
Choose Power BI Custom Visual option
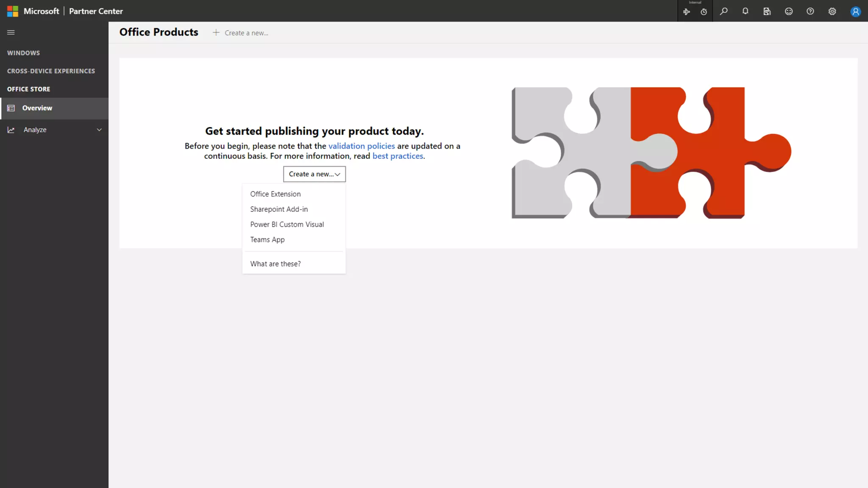287,225
